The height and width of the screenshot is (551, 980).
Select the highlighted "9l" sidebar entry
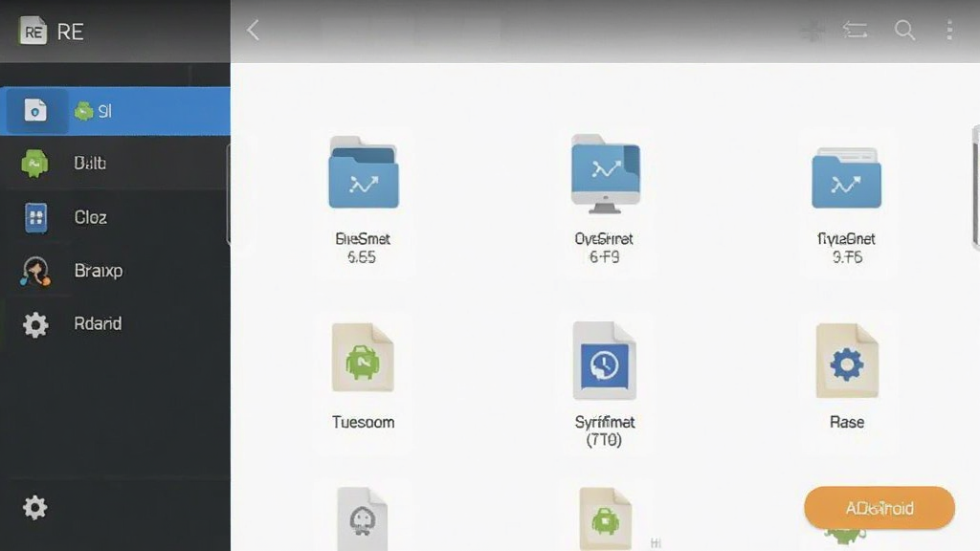coord(115,111)
